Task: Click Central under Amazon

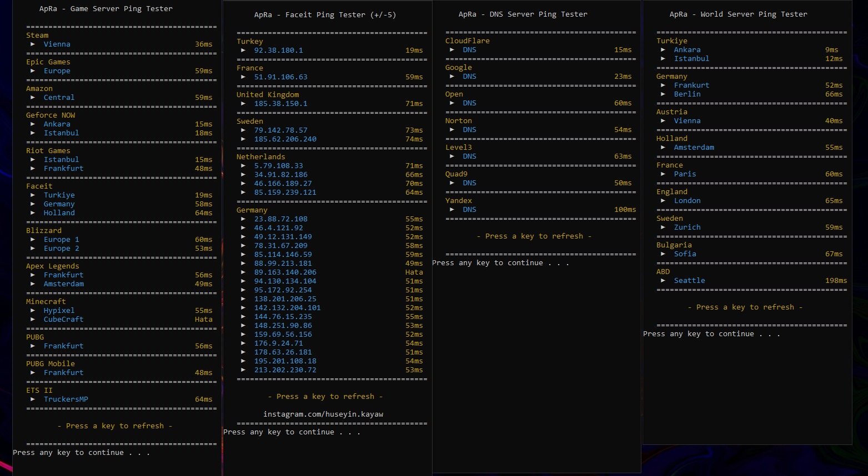Action: click(59, 98)
